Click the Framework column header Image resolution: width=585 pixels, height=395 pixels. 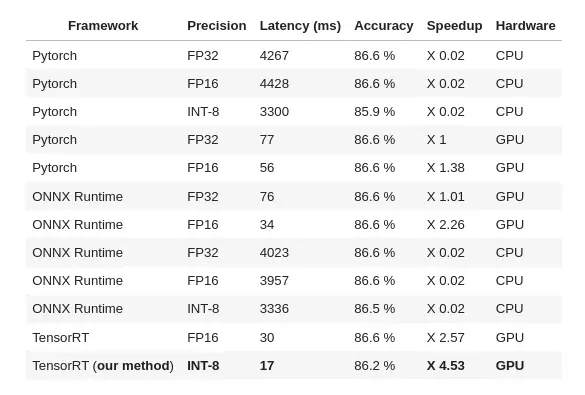[103, 26]
